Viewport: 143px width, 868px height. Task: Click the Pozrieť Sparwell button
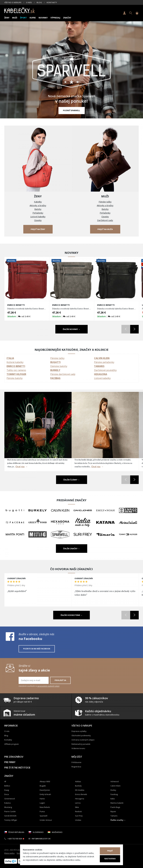pyautogui.click(x=71, y=110)
